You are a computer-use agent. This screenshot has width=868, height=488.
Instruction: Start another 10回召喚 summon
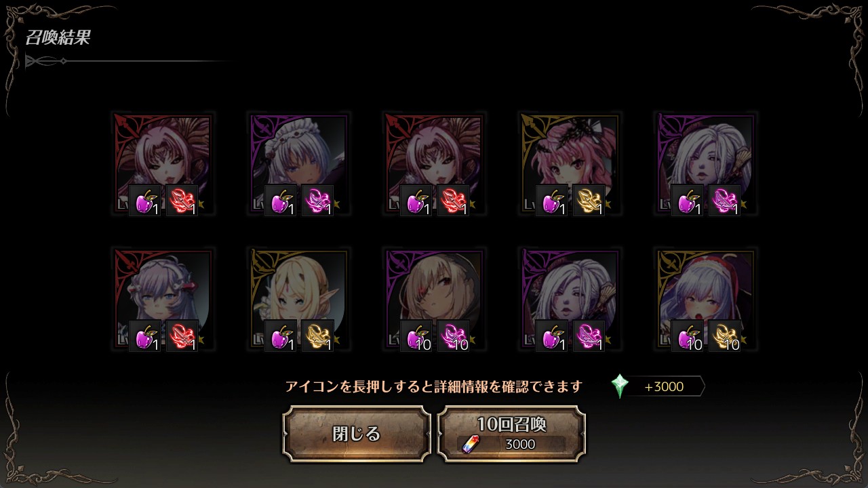click(511, 434)
